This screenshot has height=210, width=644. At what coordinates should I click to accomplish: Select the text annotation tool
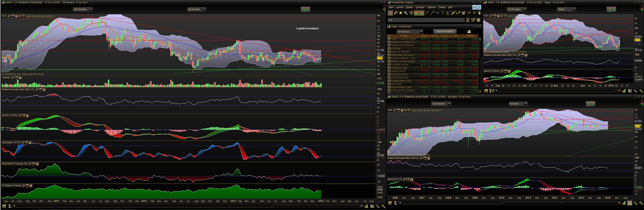411,13
